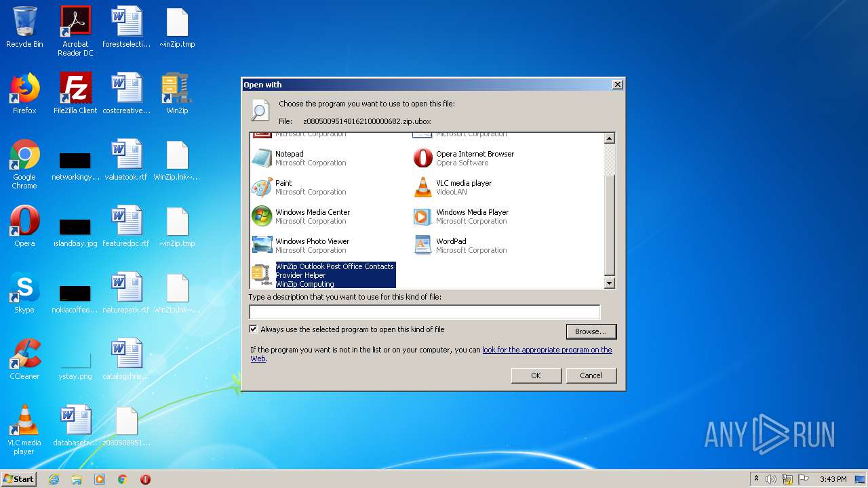This screenshot has width=868, height=488.
Task: Close the Open with dialog
Action: coord(617,85)
